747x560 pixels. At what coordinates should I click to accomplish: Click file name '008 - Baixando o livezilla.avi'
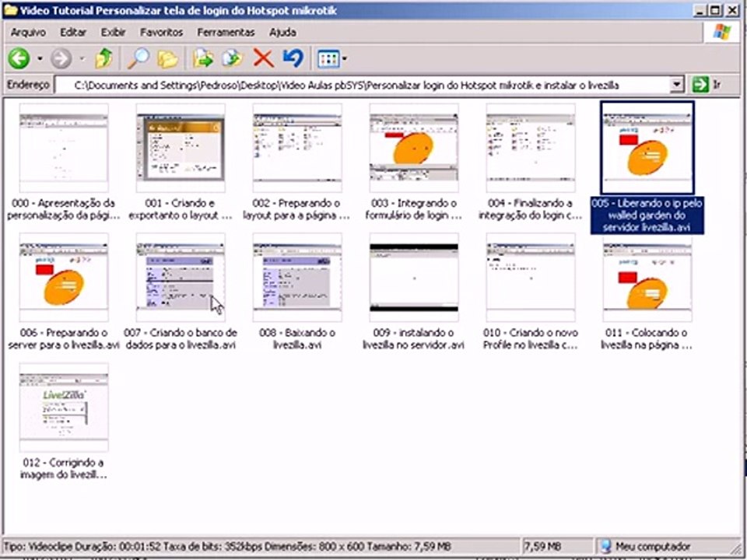pos(296,338)
